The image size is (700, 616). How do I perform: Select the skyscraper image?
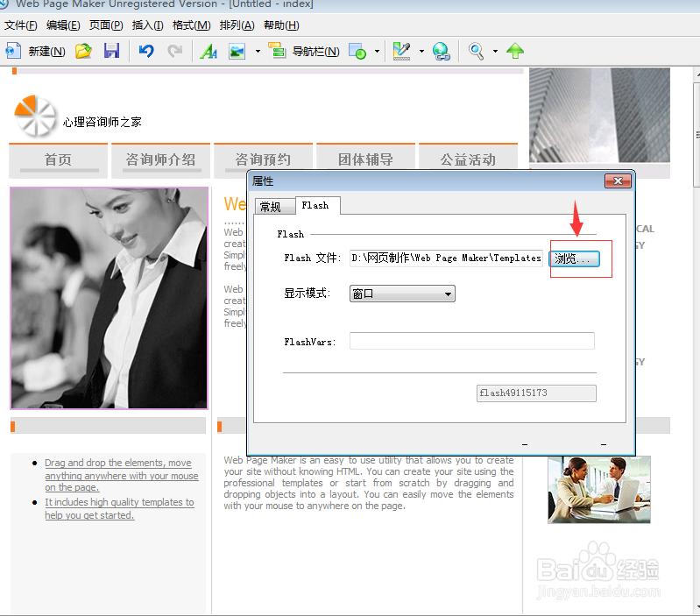coord(599,115)
